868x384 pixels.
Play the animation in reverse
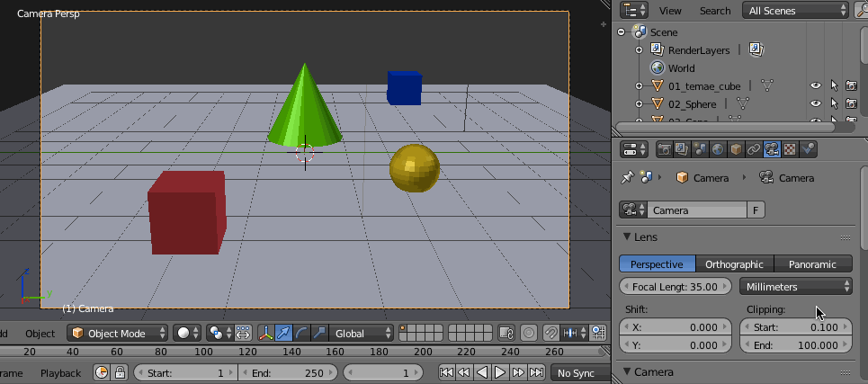click(x=482, y=372)
